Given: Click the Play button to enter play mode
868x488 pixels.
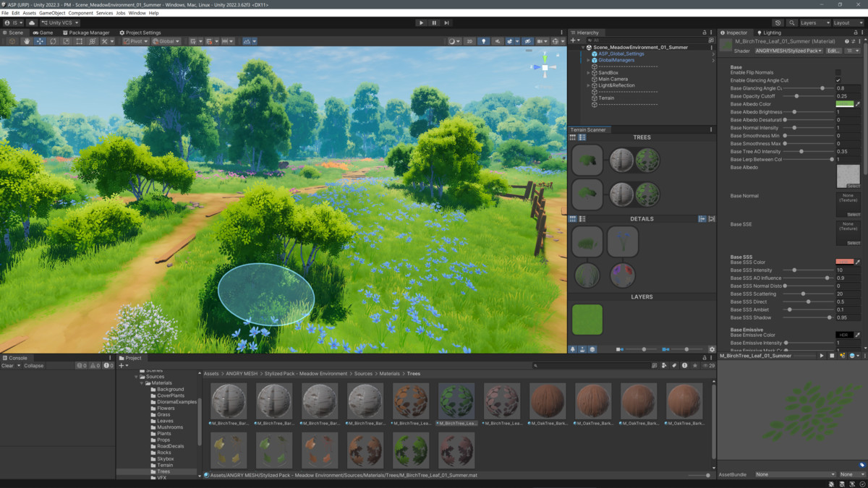Looking at the screenshot, I should pyautogui.click(x=422, y=22).
